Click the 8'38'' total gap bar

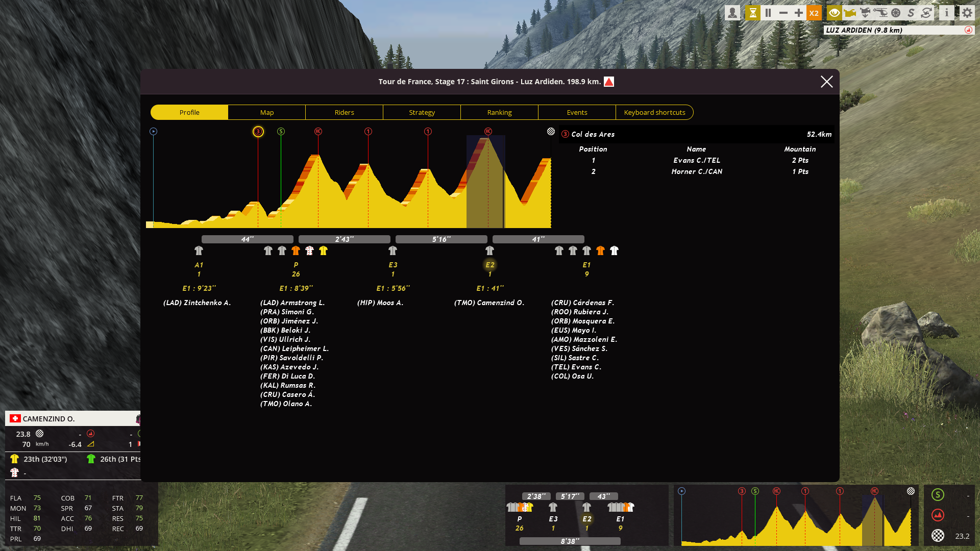(570, 541)
